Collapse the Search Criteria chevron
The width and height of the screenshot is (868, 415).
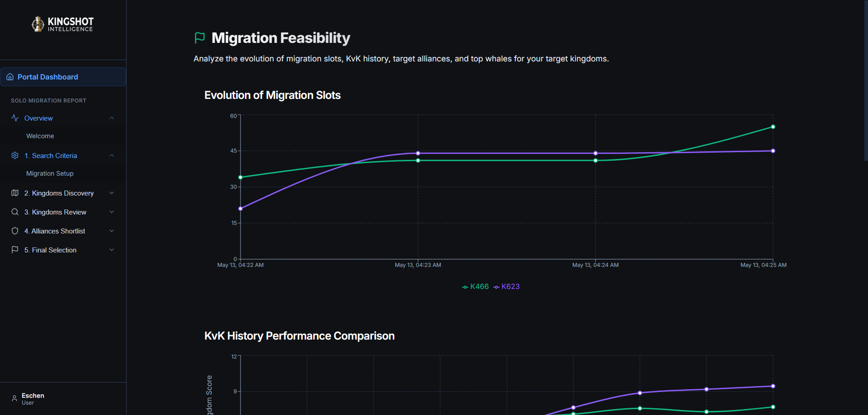[112, 155]
